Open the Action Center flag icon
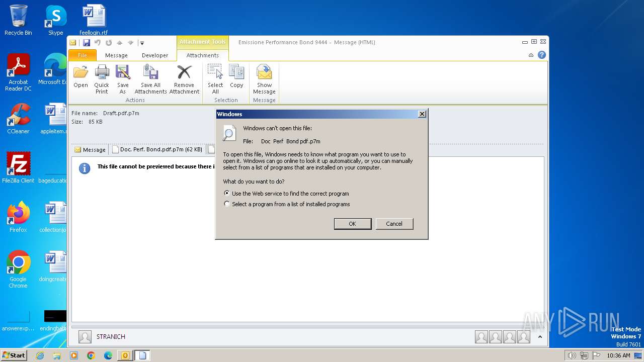 pos(596,355)
